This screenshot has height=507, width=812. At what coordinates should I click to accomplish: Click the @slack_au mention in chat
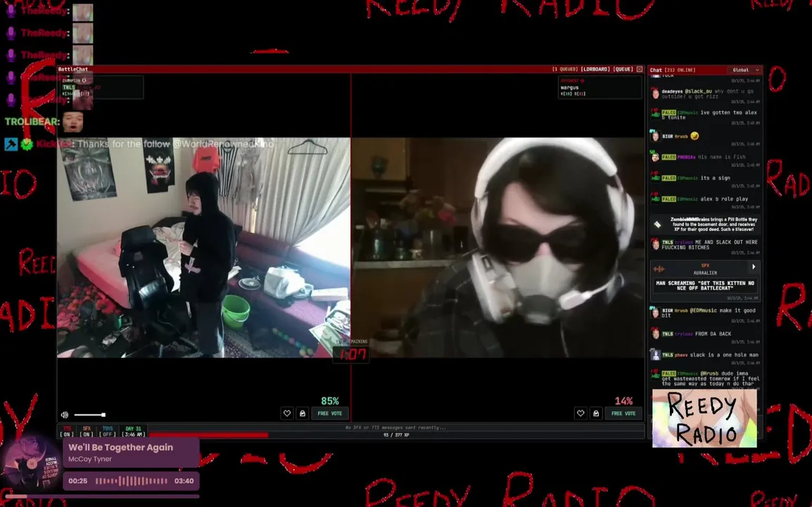click(698, 92)
